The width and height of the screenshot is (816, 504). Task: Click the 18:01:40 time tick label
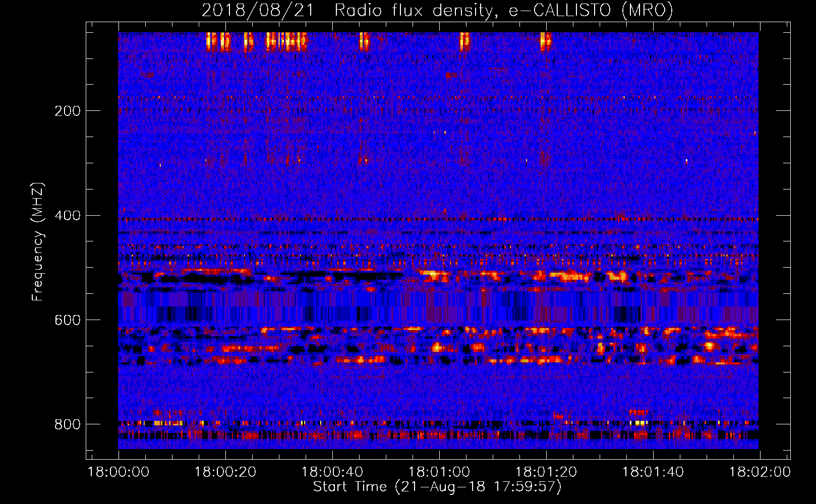(653, 472)
